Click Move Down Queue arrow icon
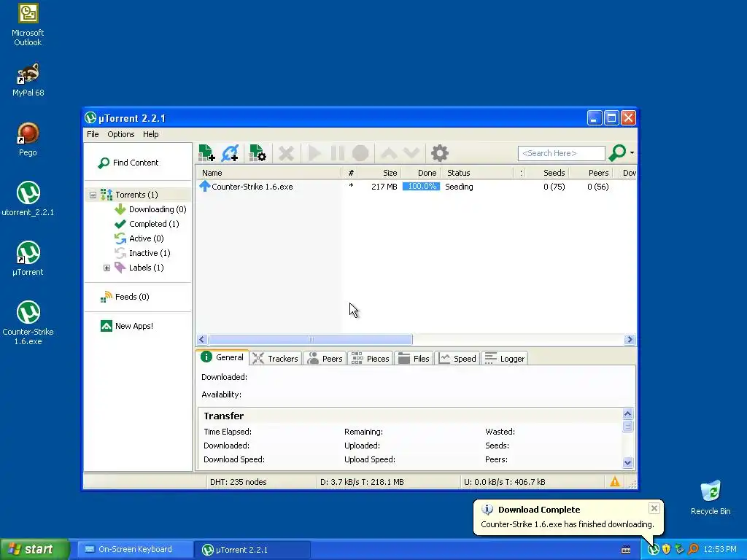747x560 pixels. coord(411,153)
